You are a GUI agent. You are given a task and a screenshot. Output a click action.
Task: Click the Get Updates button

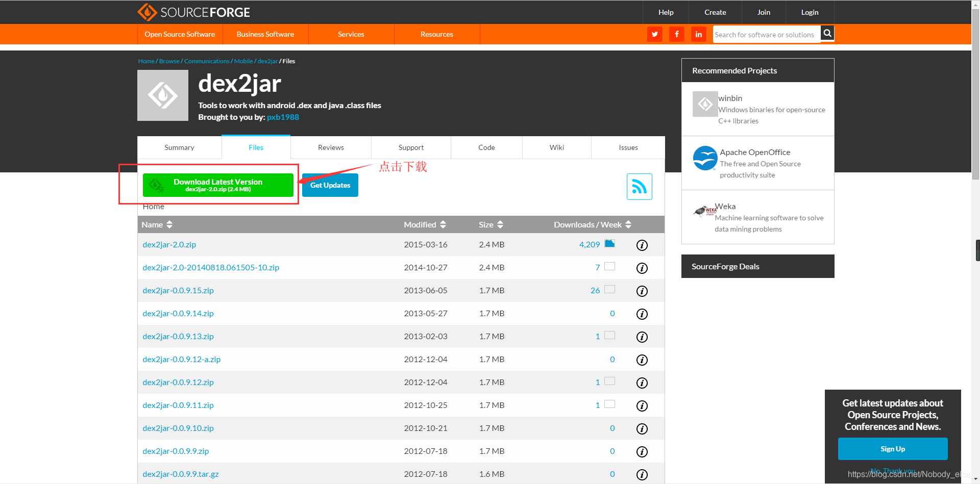coord(330,185)
